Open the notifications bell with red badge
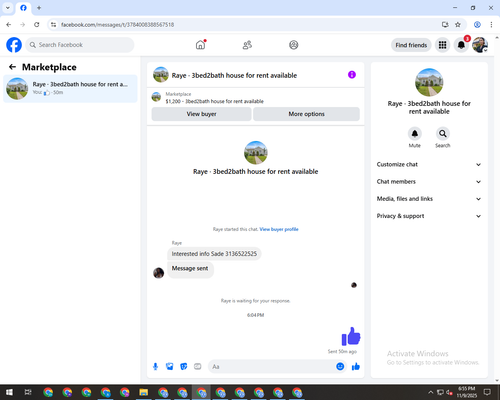500x400 pixels. click(x=461, y=45)
